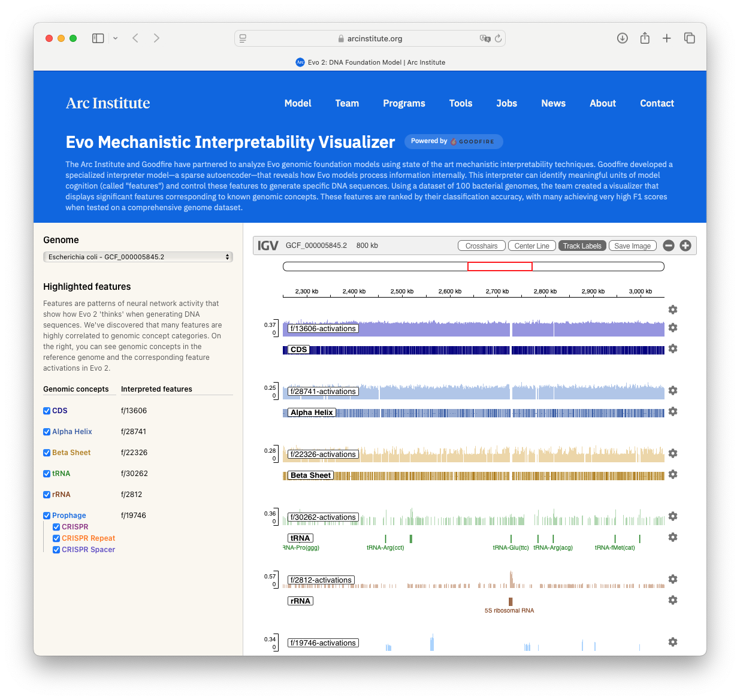The image size is (740, 700).
Task: Uncheck the CDS genomic concept
Action: [x=47, y=411]
